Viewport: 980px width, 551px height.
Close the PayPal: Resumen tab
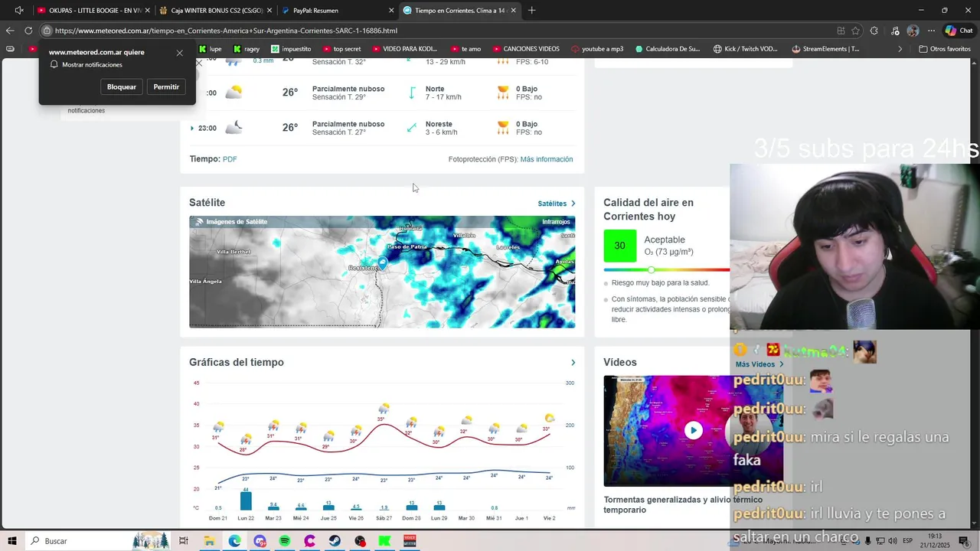click(x=391, y=11)
